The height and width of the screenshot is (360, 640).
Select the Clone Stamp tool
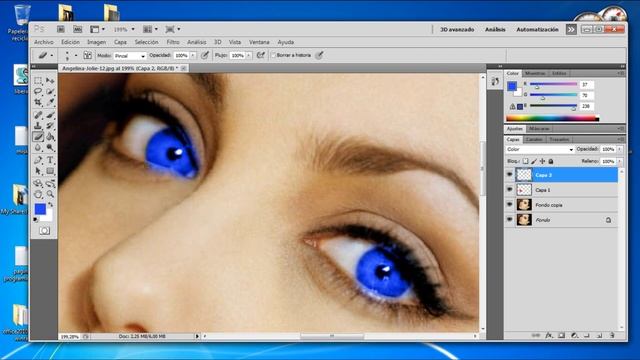(38, 126)
